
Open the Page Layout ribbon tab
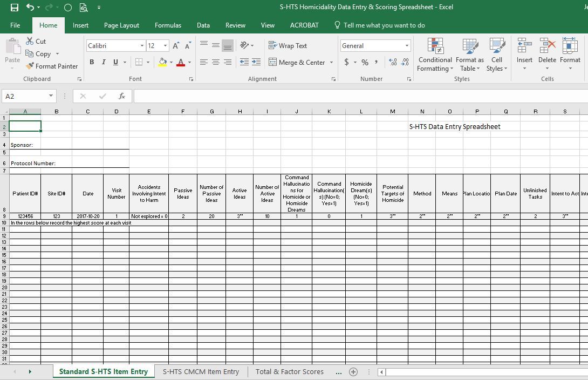[121, 25]
